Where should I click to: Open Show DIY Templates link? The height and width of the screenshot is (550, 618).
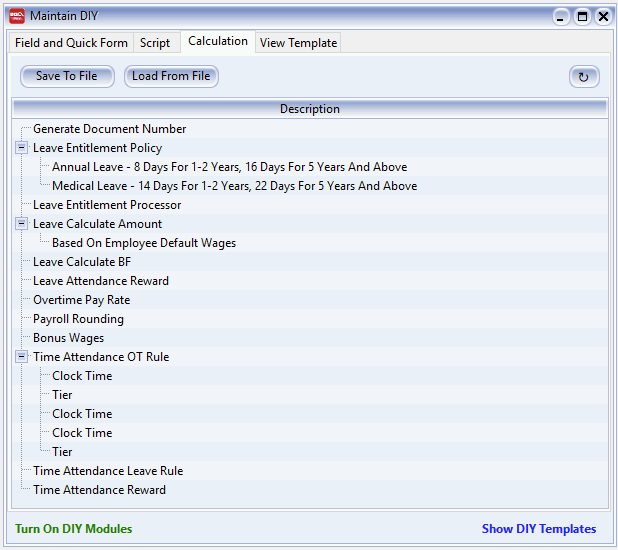pyautogui.click(x=539, y=529)
